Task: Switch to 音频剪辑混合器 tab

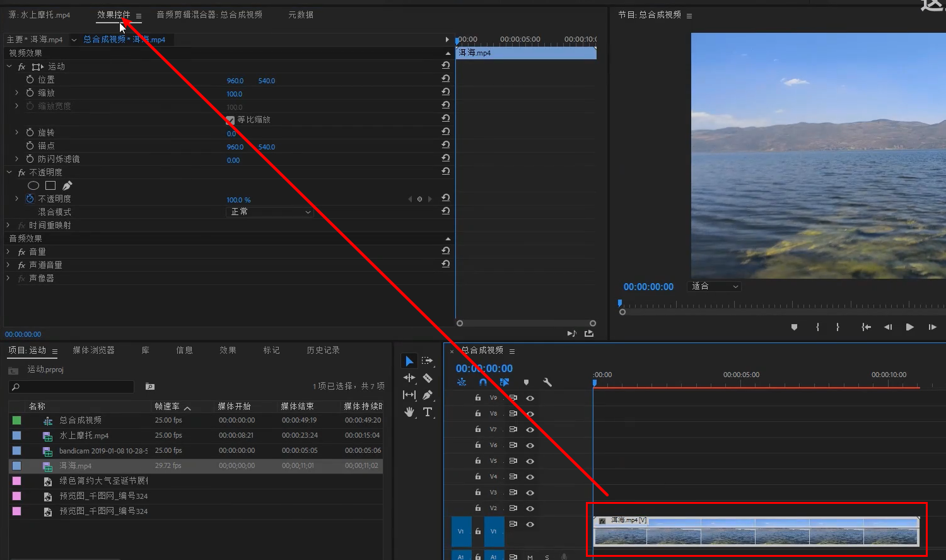Action: [209, 15]
